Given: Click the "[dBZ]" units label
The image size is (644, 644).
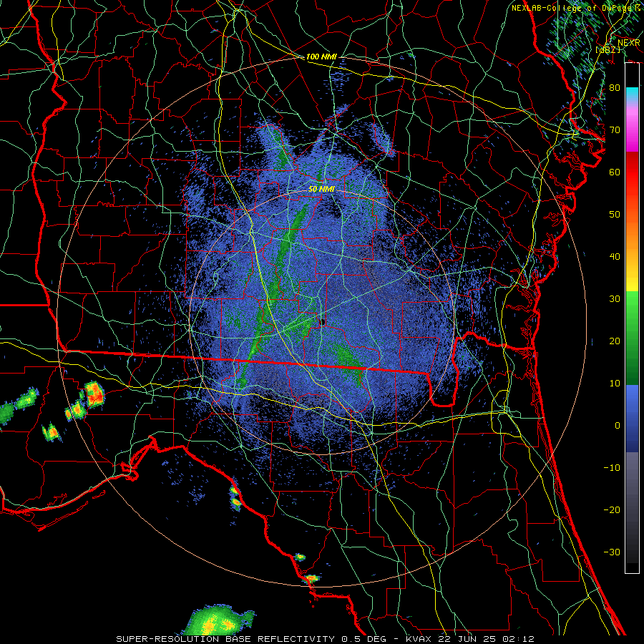Looking at the screenshot, I should click(608, 49).
